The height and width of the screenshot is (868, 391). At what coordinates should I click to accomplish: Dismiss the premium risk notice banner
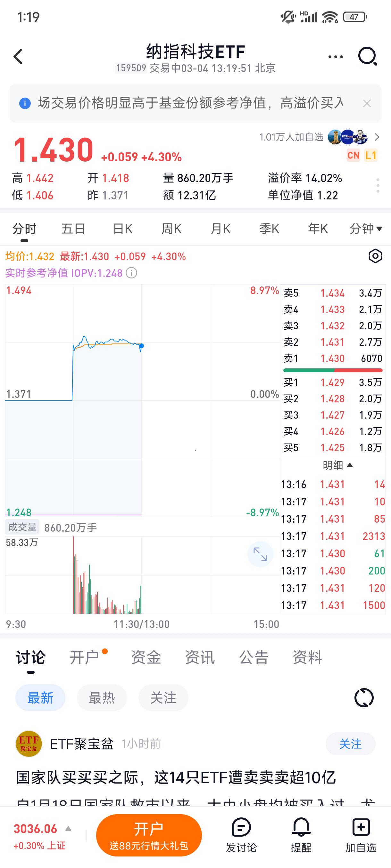(367, 103)
